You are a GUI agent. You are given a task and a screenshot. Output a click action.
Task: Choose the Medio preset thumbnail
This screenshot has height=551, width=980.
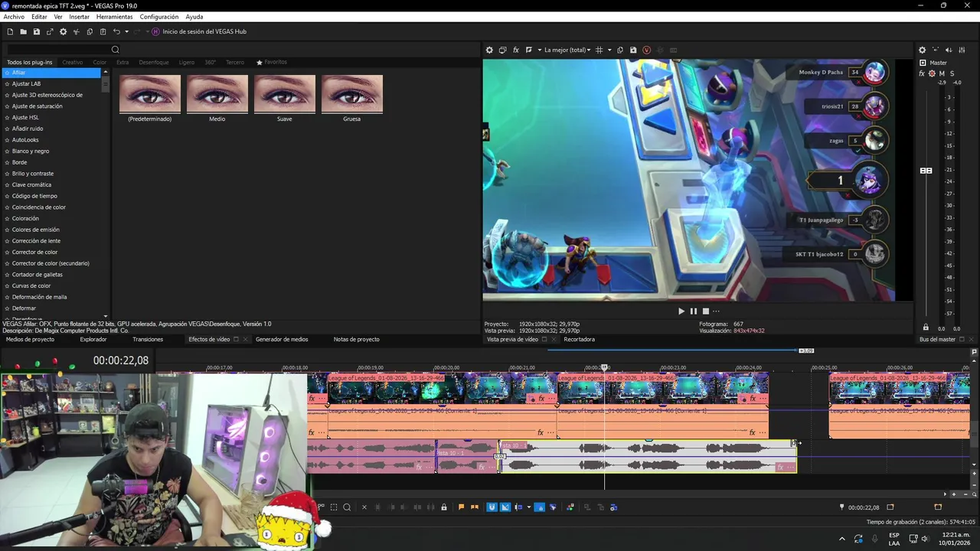(217, 93)
